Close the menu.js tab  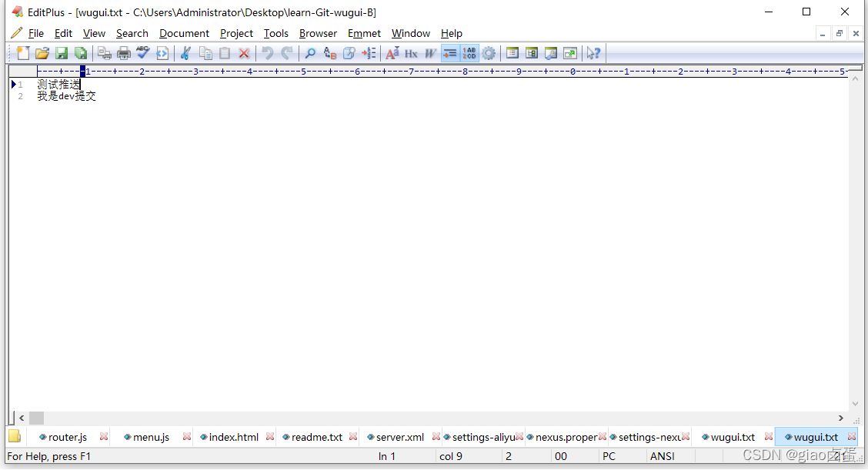point(186,437)
